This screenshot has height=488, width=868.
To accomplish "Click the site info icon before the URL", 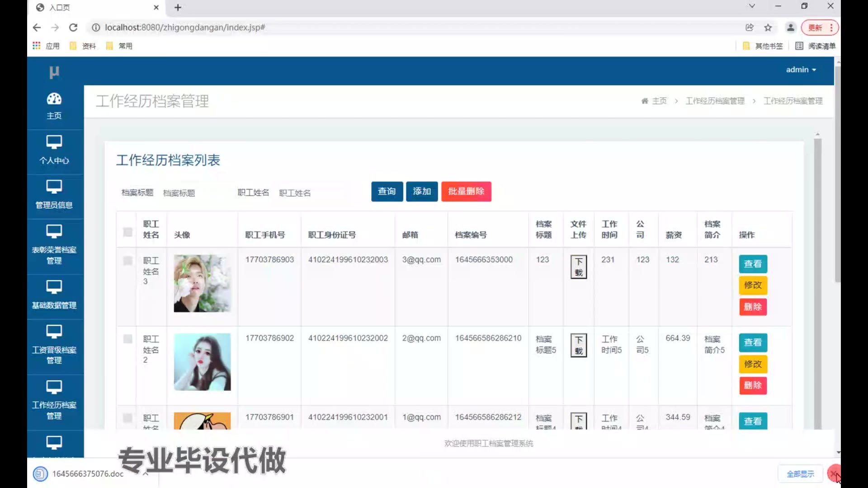I will coord(96,28).
